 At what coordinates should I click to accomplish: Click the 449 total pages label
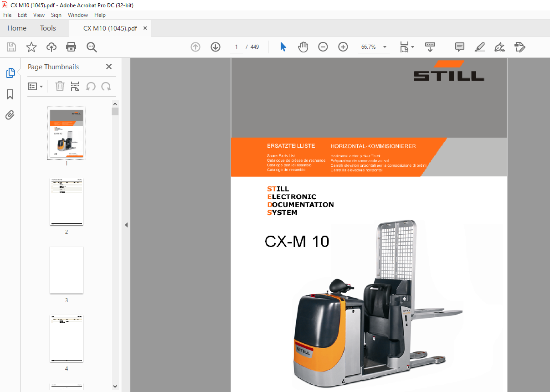255,47
